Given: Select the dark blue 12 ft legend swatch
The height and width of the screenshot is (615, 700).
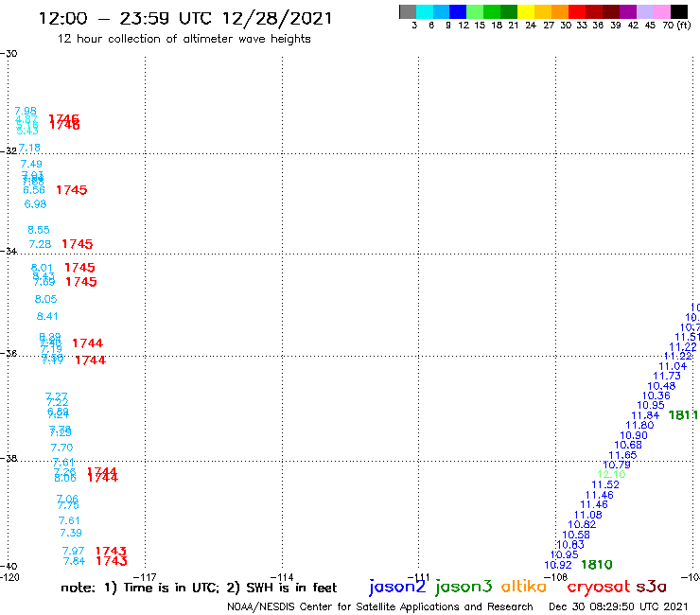Looking at the screenshot, I should click(459, 11).
